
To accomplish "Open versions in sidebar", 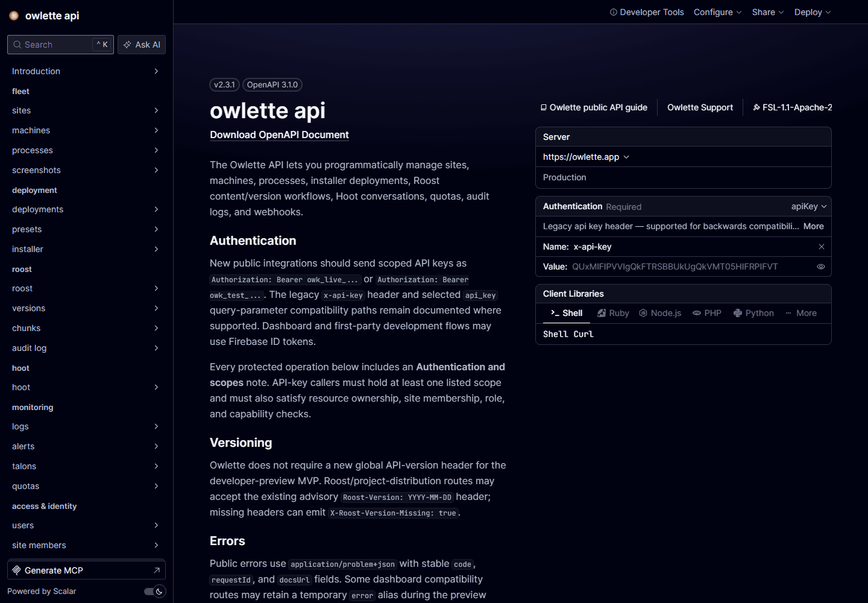I will (86, 308).
